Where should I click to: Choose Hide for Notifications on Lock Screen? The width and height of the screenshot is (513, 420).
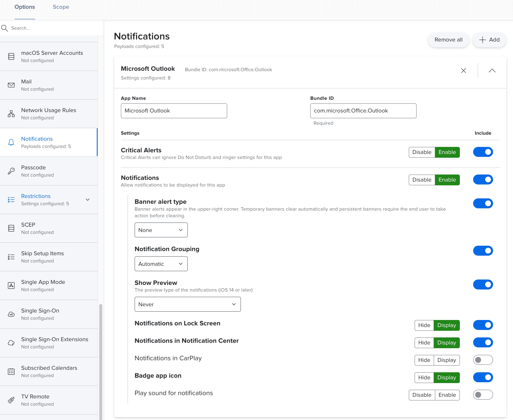424,325
